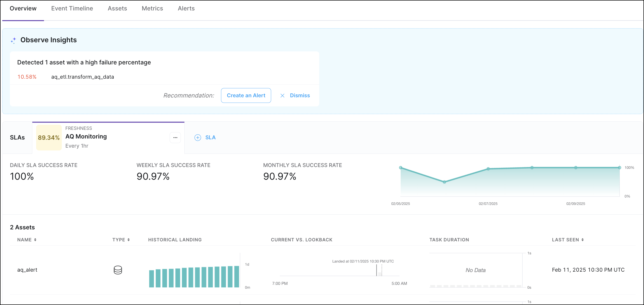This screenshot has width=644, height=305.
Task: Toggle sorting on the LAST SEEN column
Action: pyautogui.click(x=583, y=240)
